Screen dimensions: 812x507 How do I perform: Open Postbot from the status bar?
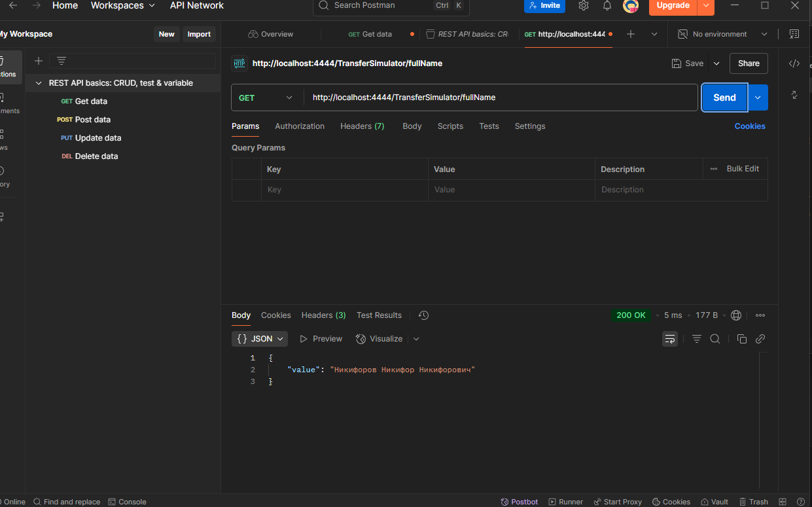pos(519,502)
